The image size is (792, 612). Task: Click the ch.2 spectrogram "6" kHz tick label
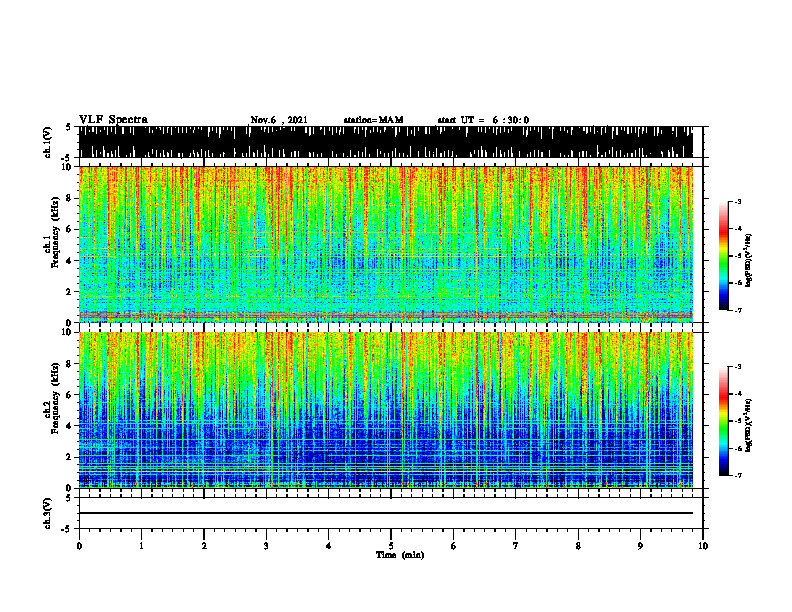click(69, 395)
